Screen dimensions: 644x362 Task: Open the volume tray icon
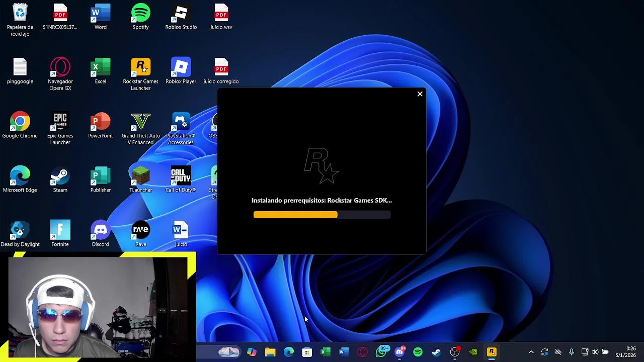(x=595, y=352)
